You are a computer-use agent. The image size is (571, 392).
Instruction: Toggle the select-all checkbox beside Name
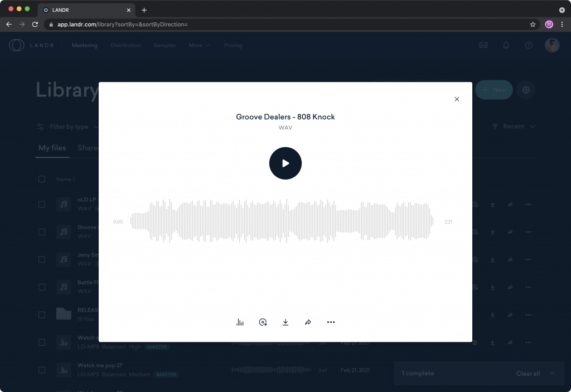click(x=42, y=179)
